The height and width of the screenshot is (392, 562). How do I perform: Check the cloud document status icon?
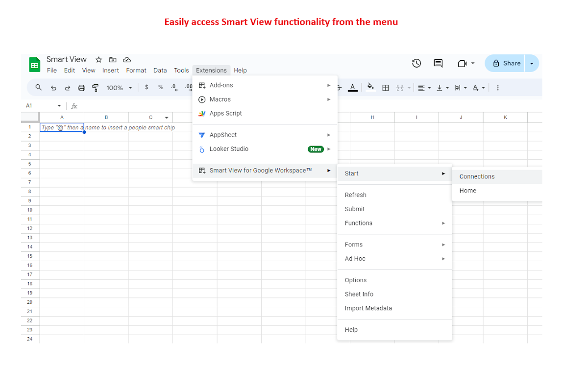[x=127, y=60]
